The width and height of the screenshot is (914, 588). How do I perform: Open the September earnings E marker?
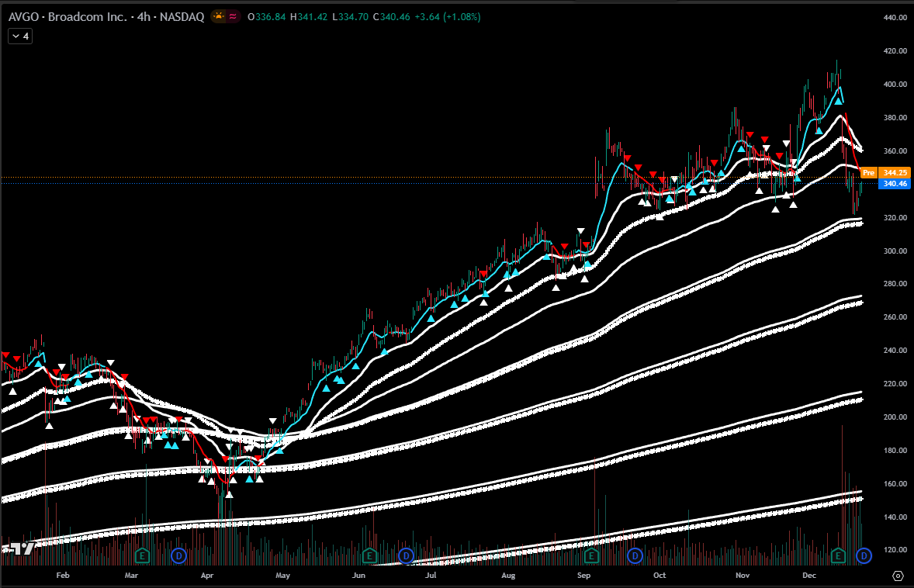coord(592,555)
